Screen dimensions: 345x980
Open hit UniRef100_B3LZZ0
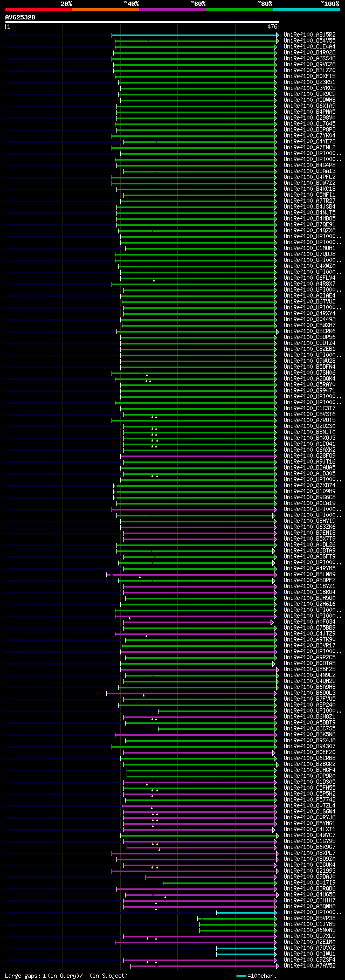pyautogui.click(x=309, y=70)
